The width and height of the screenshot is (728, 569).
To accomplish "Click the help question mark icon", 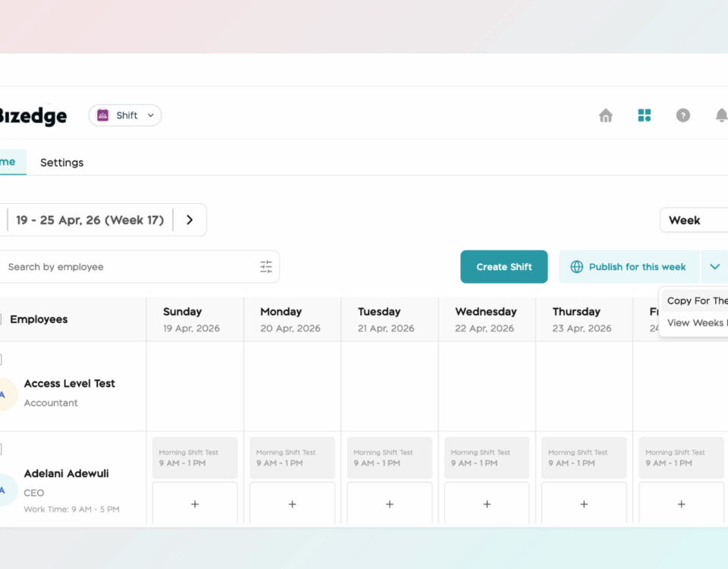I will click(x=682, y=115).
